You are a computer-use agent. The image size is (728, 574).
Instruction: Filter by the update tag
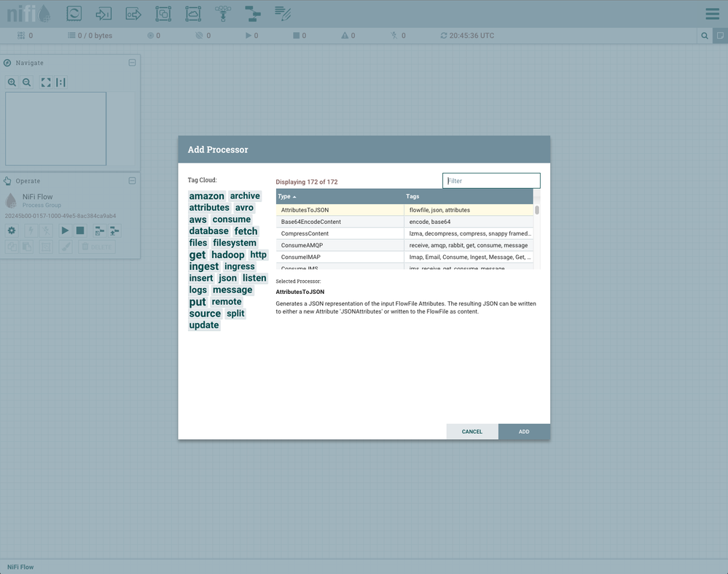tap(204, 325)
